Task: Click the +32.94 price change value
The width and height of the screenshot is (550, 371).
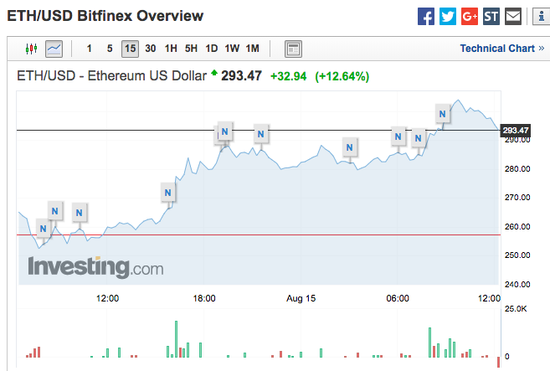Action: pos(288,76)
